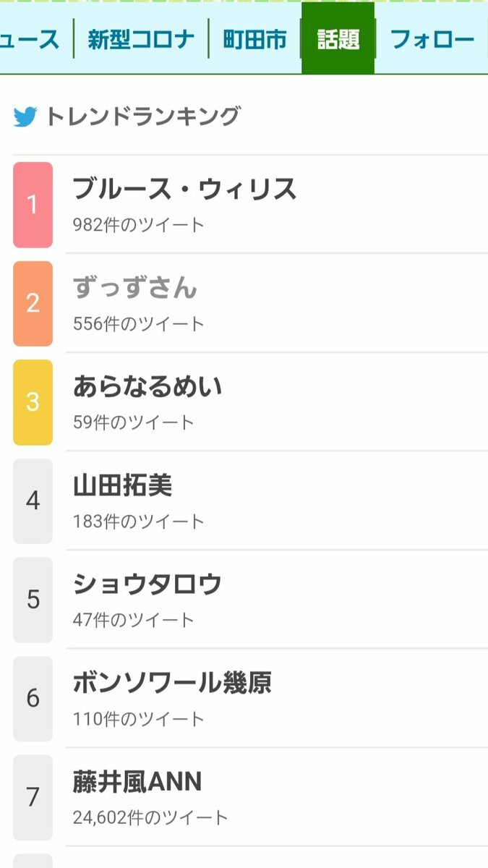This screenshot has height=868, width=488.
Task: Click the orange rank 2 badge
Action: click(x=33, y=304)
